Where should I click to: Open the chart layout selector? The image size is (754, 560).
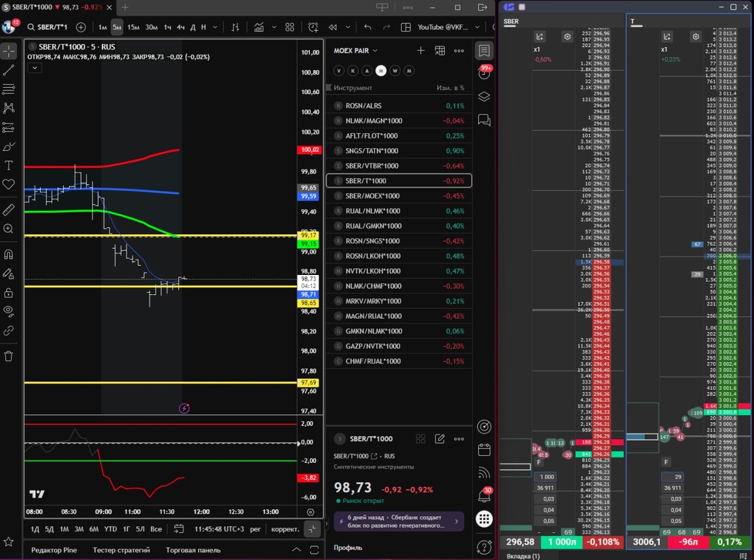[406, 27]
